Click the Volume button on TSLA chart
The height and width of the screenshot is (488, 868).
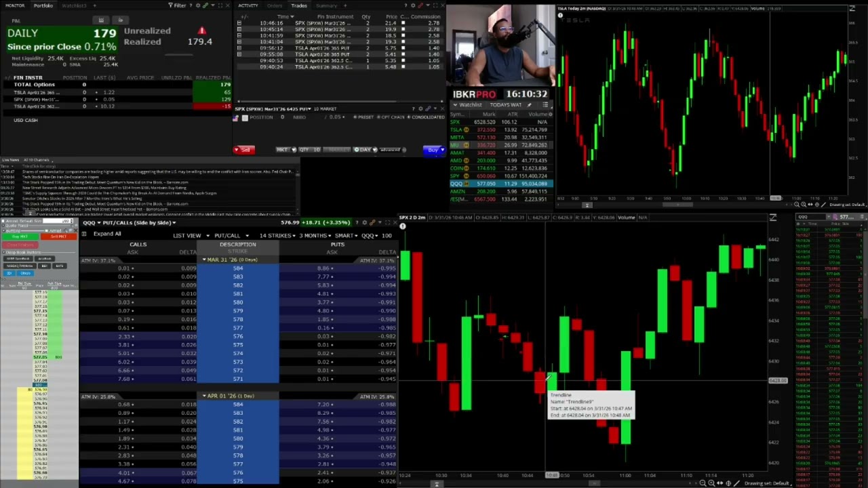click(758, 8)
